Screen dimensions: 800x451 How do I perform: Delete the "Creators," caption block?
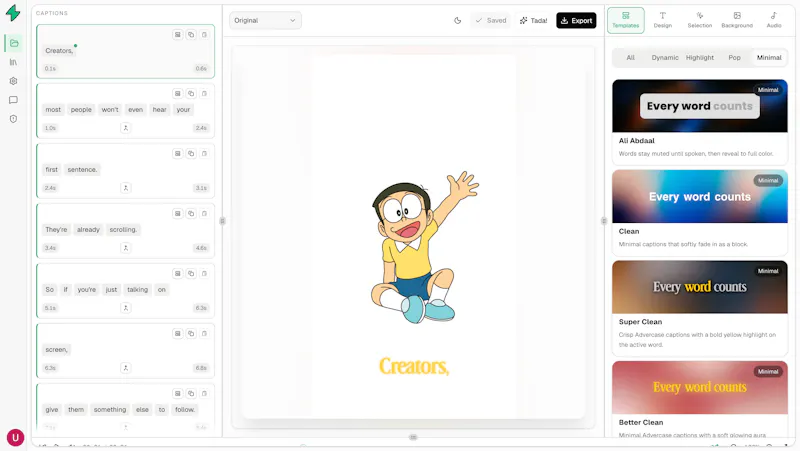(x=204, y=35)
